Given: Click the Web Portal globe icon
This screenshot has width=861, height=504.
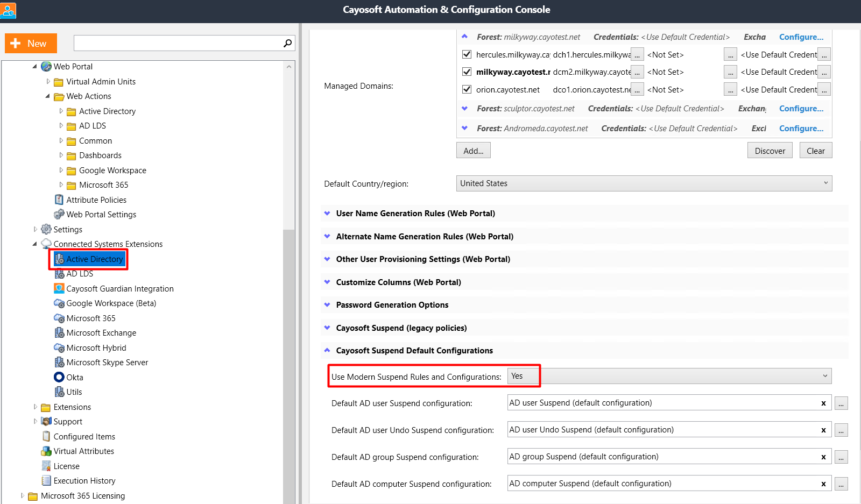Looking at the screenshot, I should click(x=46, y=67).
